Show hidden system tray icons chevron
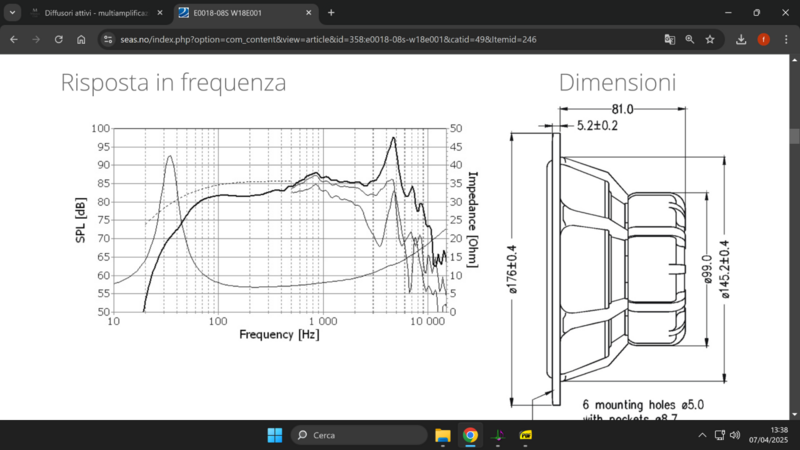This screenshot has width=800, height=450. [x=701, y=435]
